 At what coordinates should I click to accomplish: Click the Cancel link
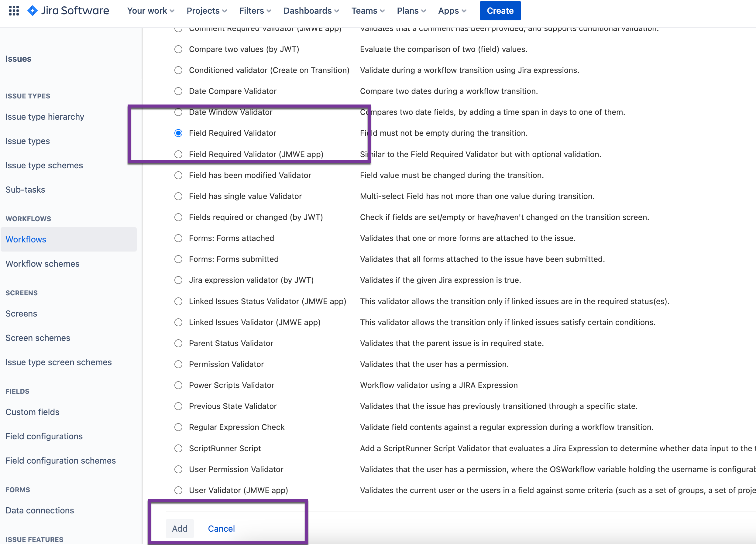[221, 528]
